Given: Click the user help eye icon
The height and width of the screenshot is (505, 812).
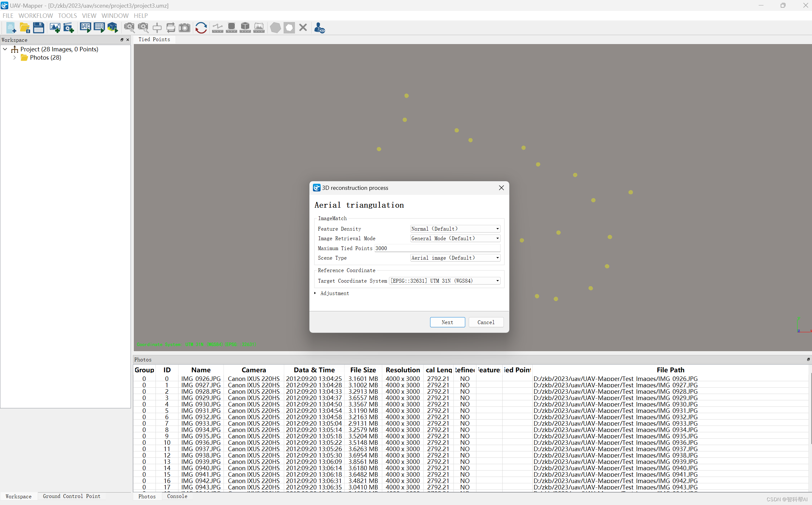Looking at the screenshot, I should pyautogui.click(x=319, y=28).
